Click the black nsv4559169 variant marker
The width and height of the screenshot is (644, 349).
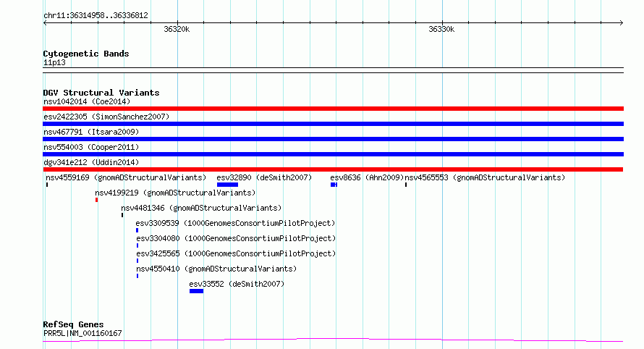[47, 185]
